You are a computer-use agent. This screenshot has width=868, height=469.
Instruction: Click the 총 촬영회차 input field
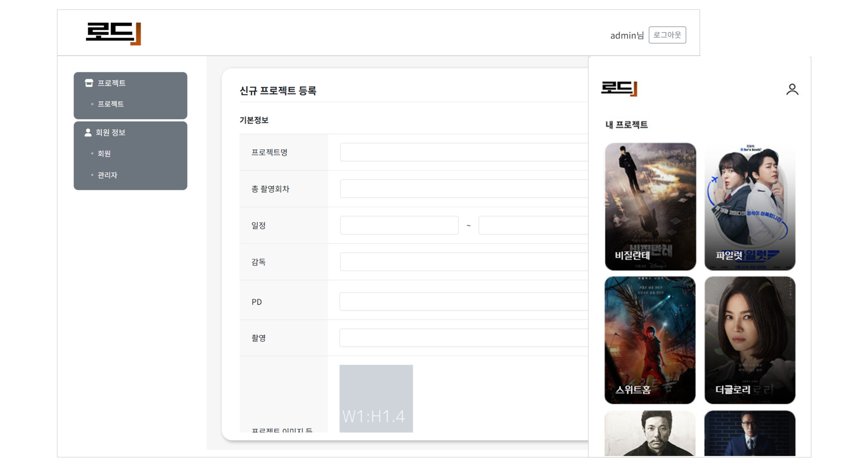[x=464, y=189]
